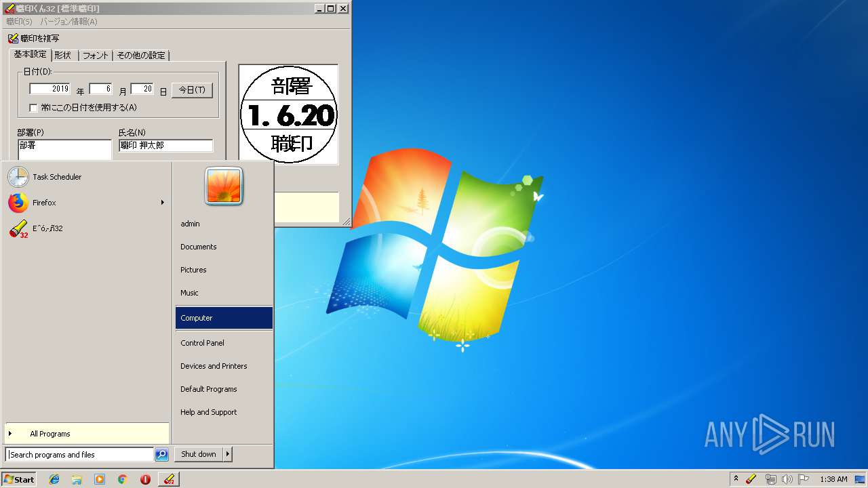Expand the Shut down options arrow
Image resolution: width=868 pixels, height=488 pixels.
point(228,454)
